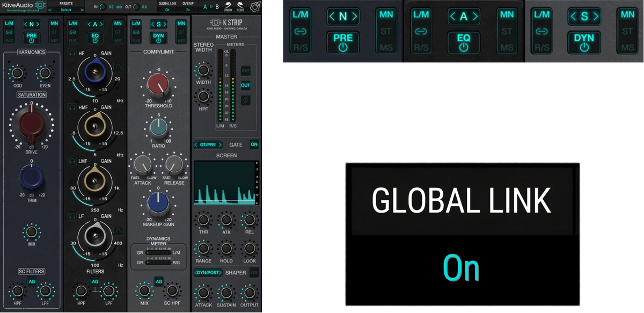Open the Default preset name dropdown
The height and width of the screenshot is (313, 644).
pyautogui.click(x=65, y=10)
